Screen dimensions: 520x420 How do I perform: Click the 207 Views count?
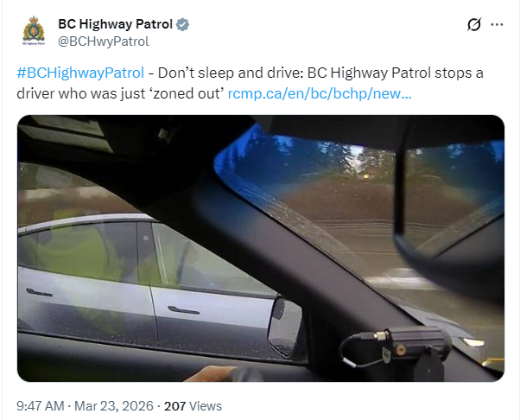tap(193, 406)
